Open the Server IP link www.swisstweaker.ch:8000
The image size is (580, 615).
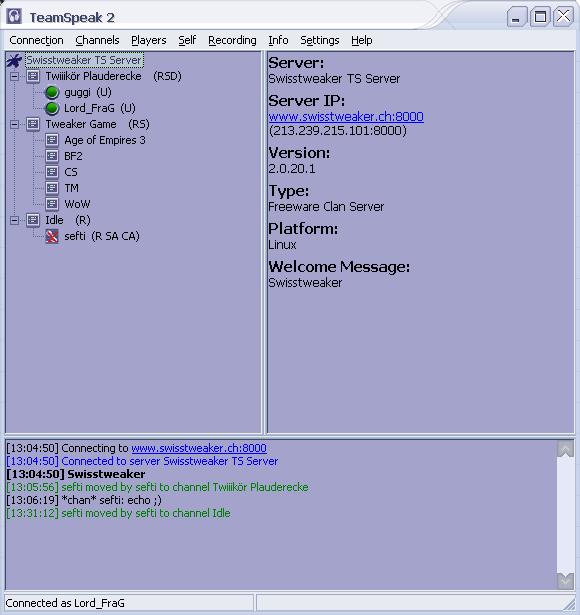pos(346,117)
